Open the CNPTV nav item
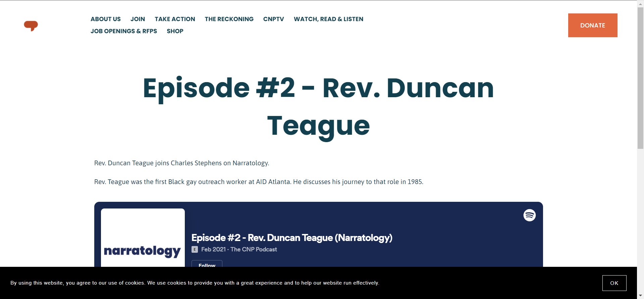 [273, 19]
